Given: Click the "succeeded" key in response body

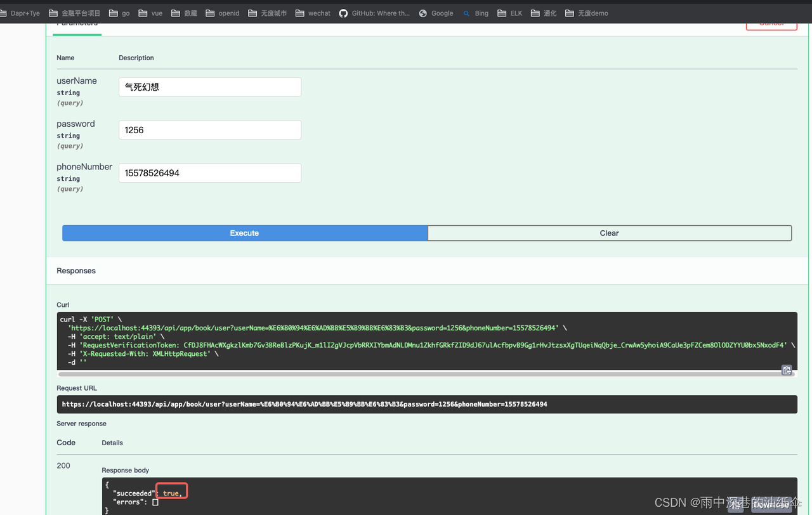Looking at the screenshot, I should [x=133, y=493].
